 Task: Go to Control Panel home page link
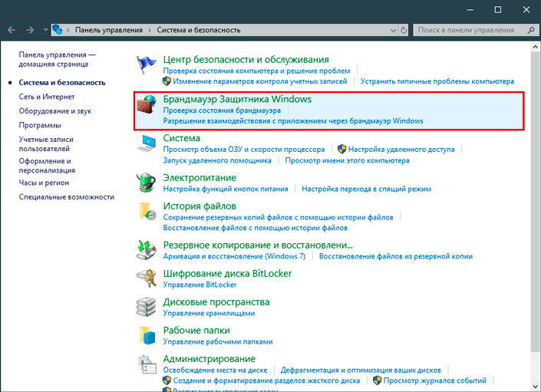(57, 59)
